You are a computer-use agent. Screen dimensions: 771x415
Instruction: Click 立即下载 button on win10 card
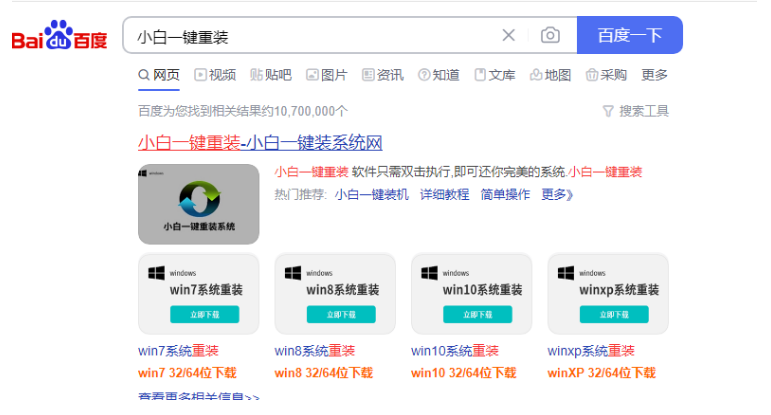[x=477, y=314]
